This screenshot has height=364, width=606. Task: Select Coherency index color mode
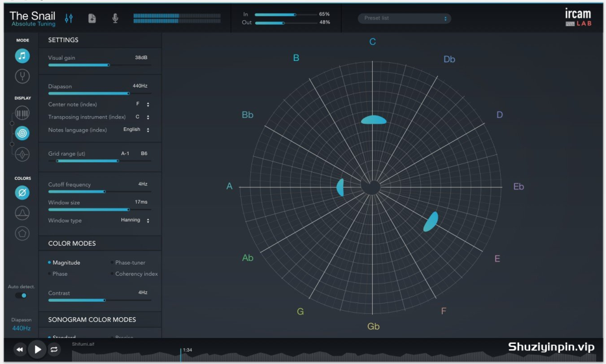click(x=134, y=274)
